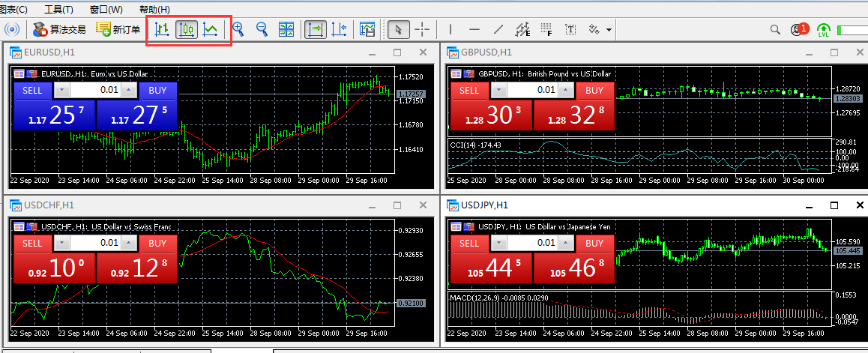The height and width of the screenshot is (353, 868).
Task: Select the trendline drawing tool
Action: pos(498,29)
